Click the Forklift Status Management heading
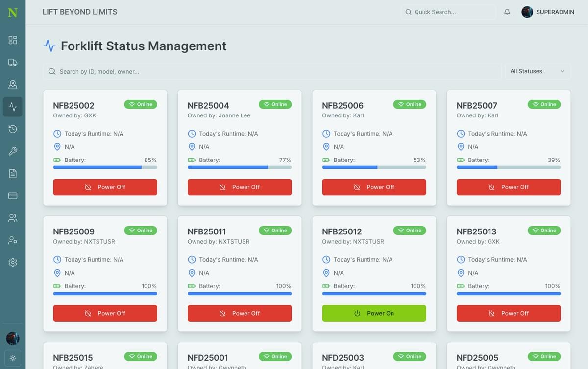The image size is (588, 369). click(144, 46)
